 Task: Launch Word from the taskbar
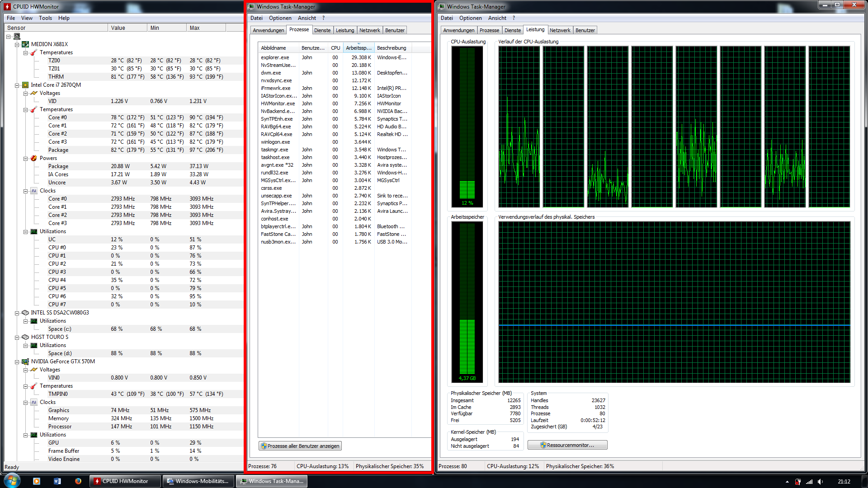57,481
